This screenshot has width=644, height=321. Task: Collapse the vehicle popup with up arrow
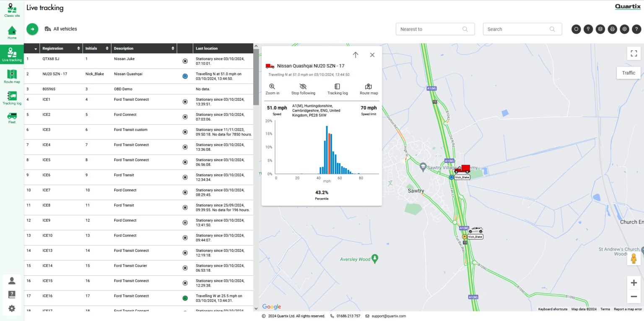(x=356, y=55)
